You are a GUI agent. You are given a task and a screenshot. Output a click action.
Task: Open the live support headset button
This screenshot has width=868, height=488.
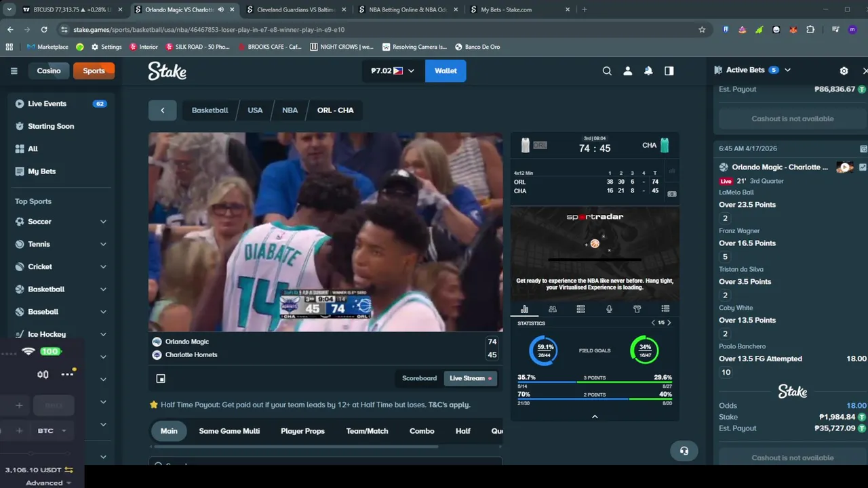pyautogui.click(x=684, y=451)
